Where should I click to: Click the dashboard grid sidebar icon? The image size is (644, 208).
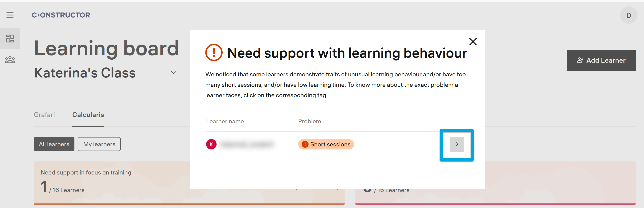10,39
